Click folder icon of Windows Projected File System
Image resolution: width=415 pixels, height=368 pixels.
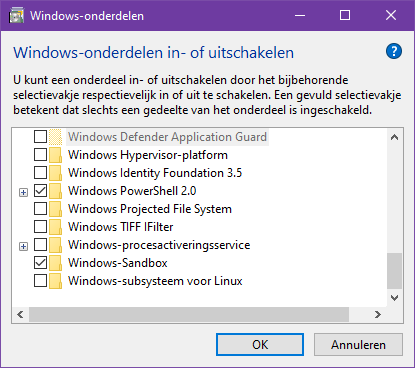(55, 209)
